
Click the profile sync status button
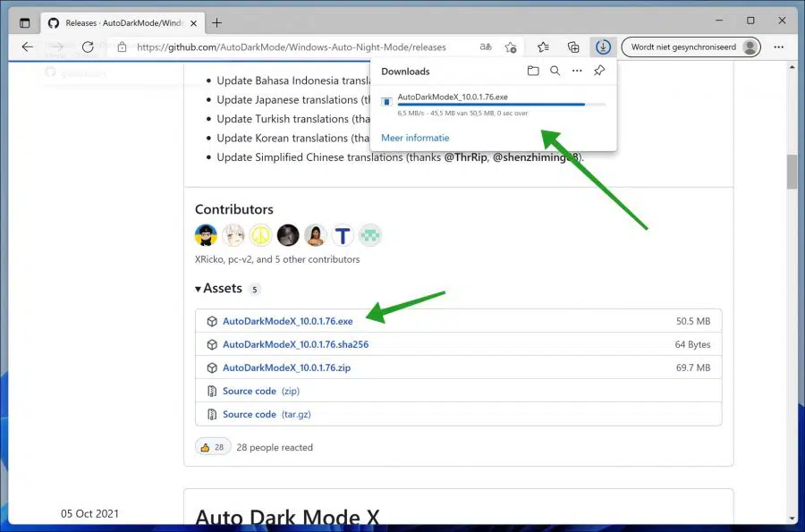[691, 47]
